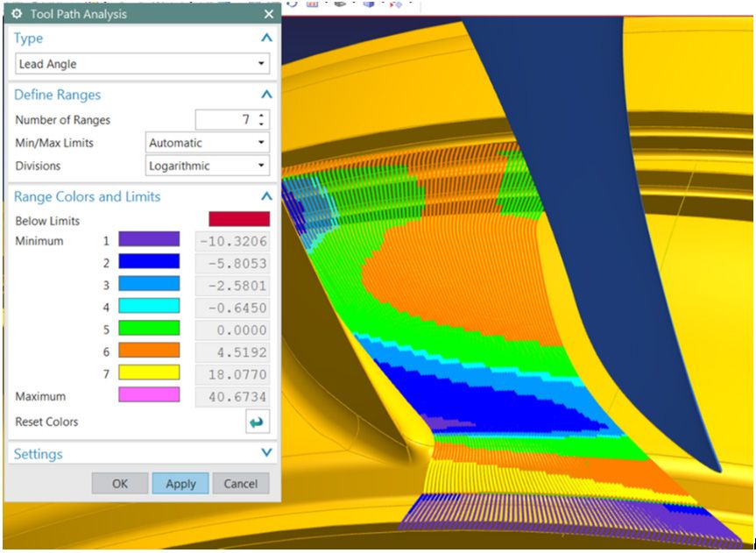Click the Divisions label
The image size is (756, 553).
point(38,166)
